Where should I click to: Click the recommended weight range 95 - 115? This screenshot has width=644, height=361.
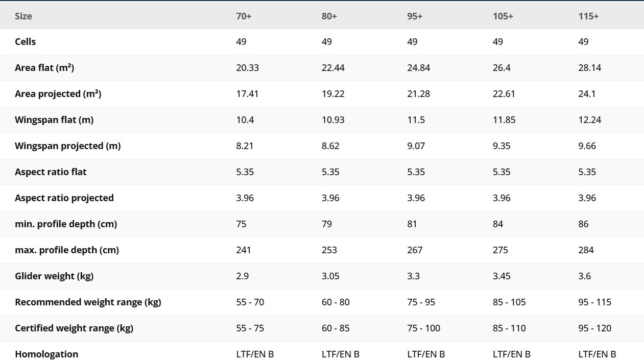tap(594, 302)
